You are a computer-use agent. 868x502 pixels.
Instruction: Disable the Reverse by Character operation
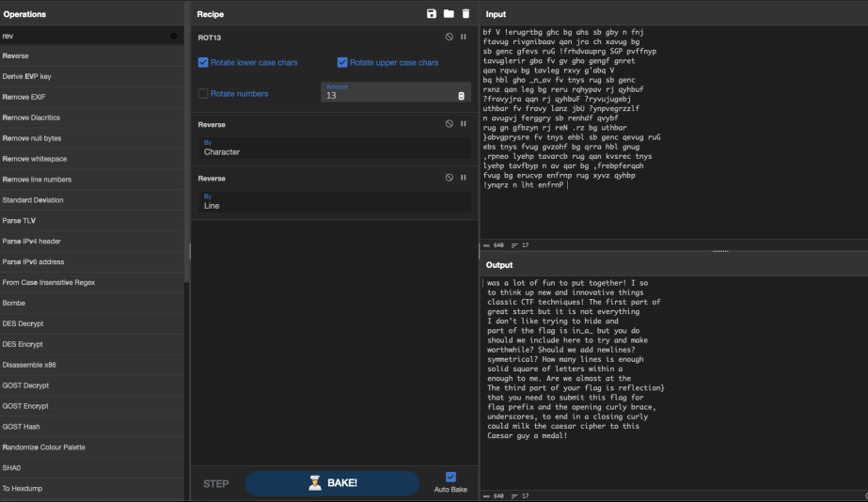[x=450, y=123]
